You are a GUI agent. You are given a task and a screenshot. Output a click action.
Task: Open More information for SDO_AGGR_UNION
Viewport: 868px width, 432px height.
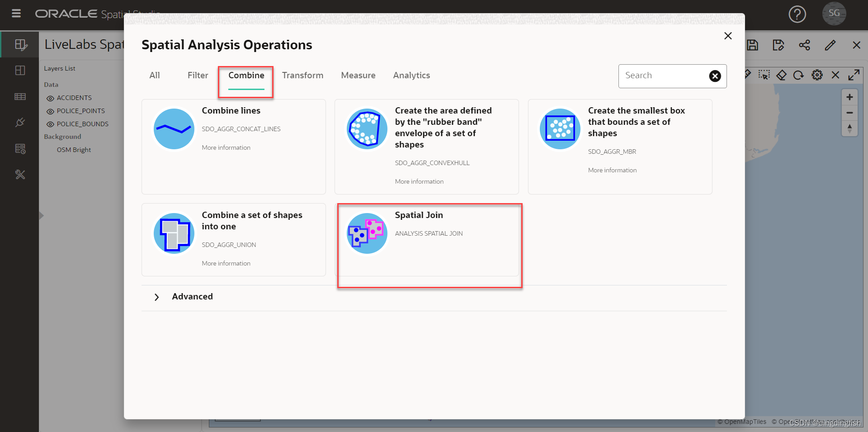pos(226,264)
